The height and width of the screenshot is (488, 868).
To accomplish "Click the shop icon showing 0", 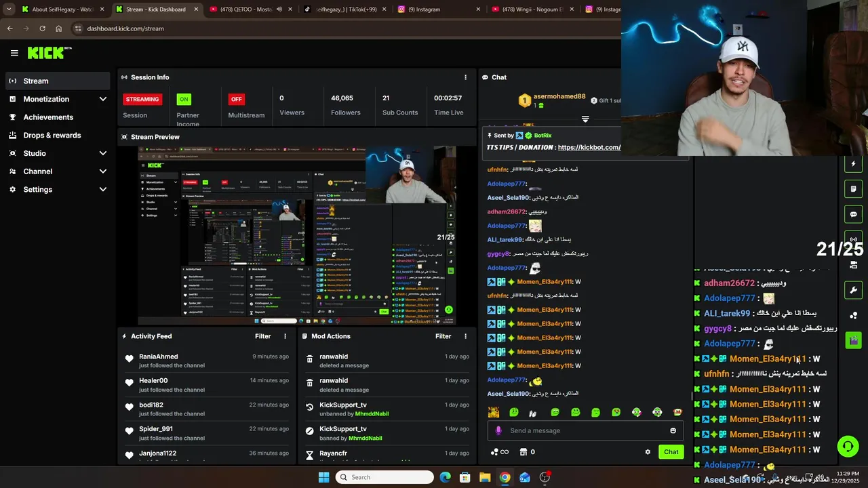I will click(528, 452).
